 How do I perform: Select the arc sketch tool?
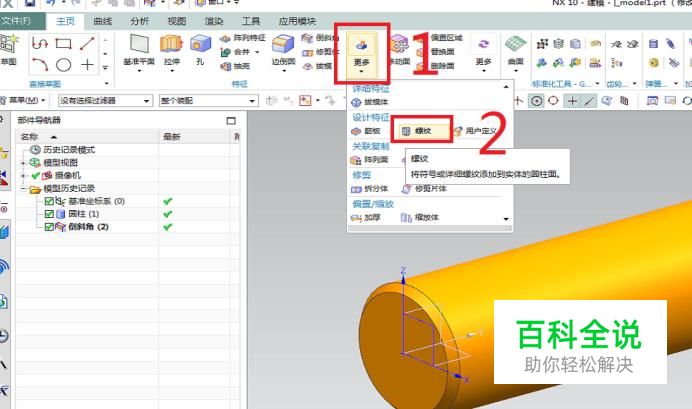pos(40,65)
